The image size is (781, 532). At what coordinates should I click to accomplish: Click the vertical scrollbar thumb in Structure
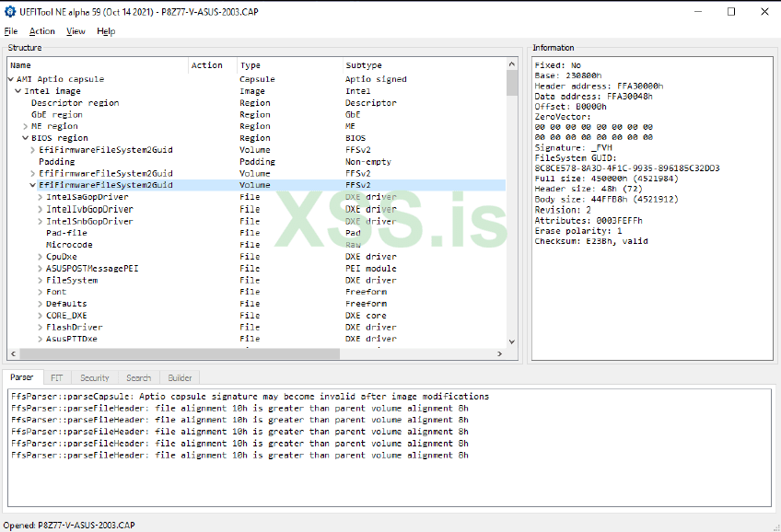pos(511,83)
